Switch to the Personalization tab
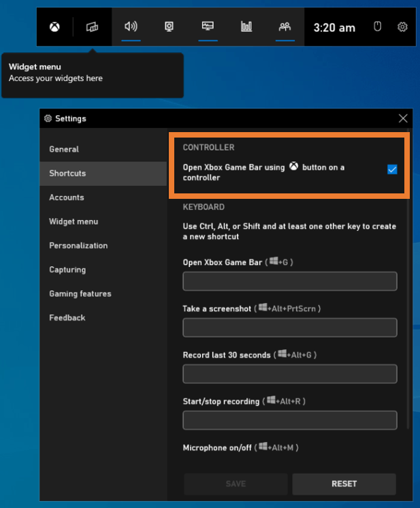 [103, 246]
